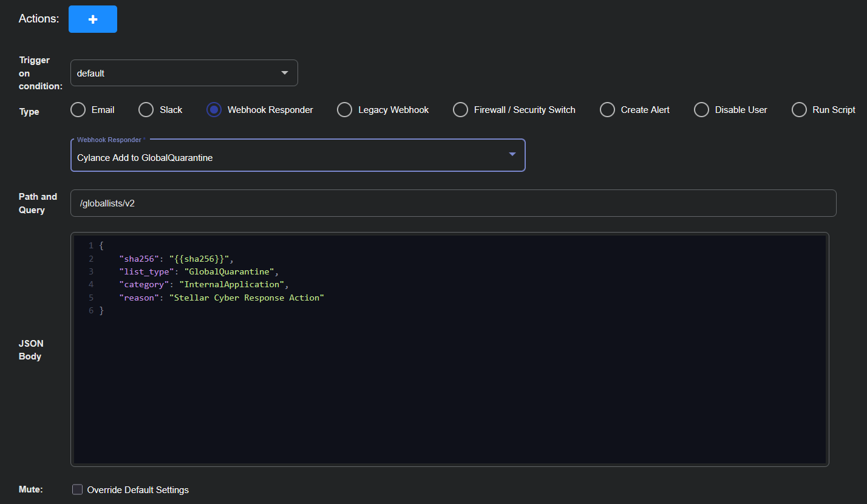Image resolution: width=867 pixels, height=504 pixels.
Task: Select the Disable User radio button
Action: click(701, 110)
